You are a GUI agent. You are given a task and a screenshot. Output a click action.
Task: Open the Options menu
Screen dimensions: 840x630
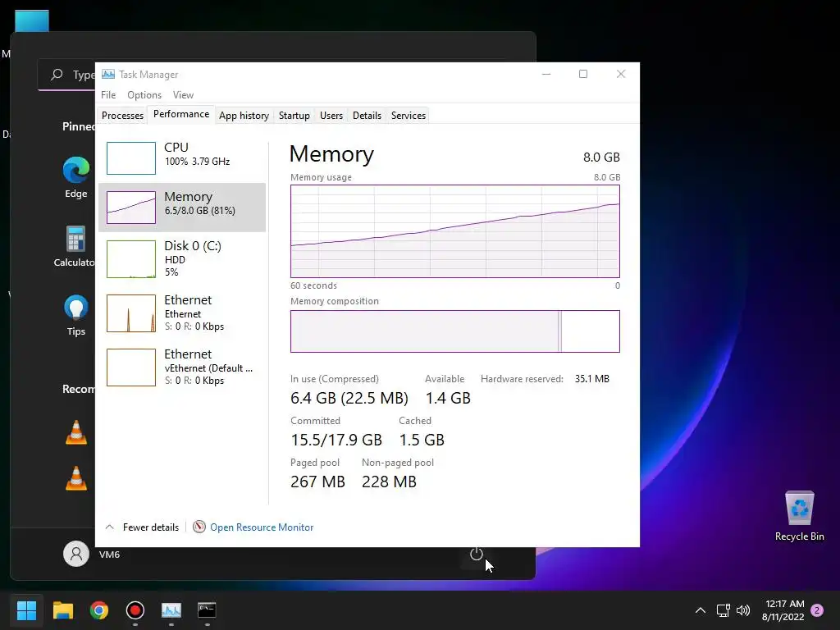pos(144,95)
